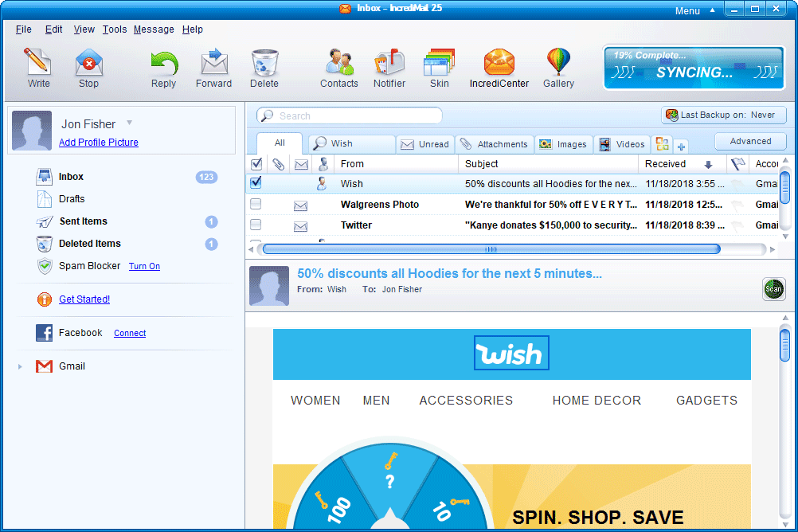The image size is (798, 532).
Task: Open the categories grid filter icon
Action: click(x=662, y=144)
